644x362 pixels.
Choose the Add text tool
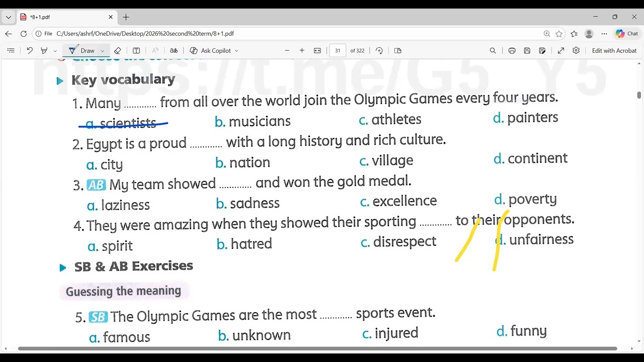(136, 50)
